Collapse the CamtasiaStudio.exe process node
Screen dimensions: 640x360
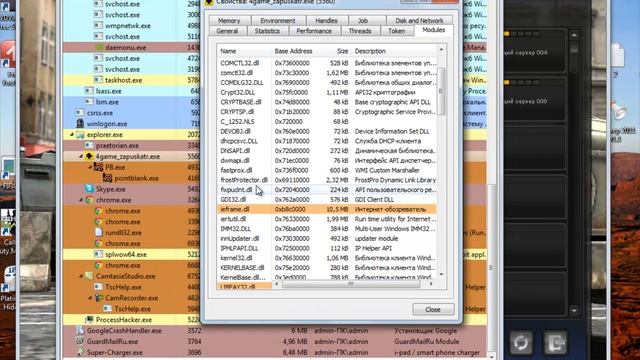81,276
